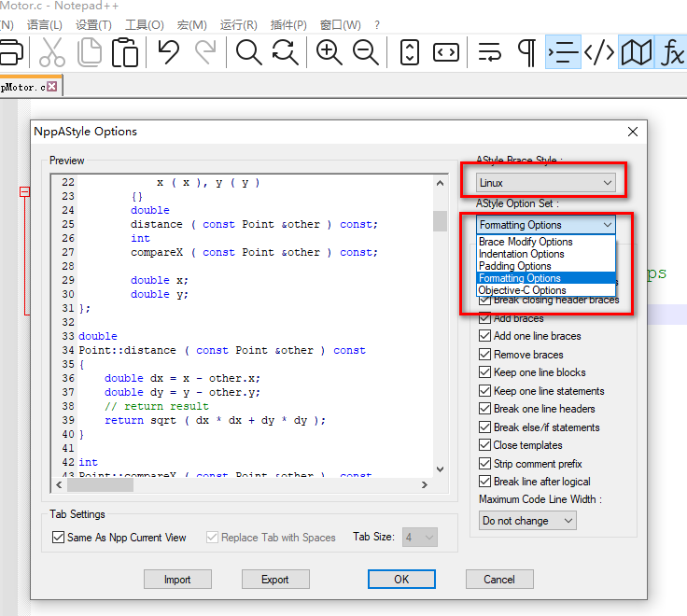Confirm with the OK button
The height and width of the screenshot is (616, 687).
tap(401, 580)
